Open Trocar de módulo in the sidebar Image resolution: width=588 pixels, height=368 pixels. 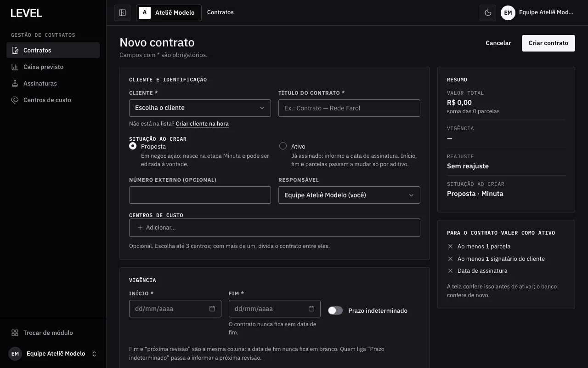(53, 333)
